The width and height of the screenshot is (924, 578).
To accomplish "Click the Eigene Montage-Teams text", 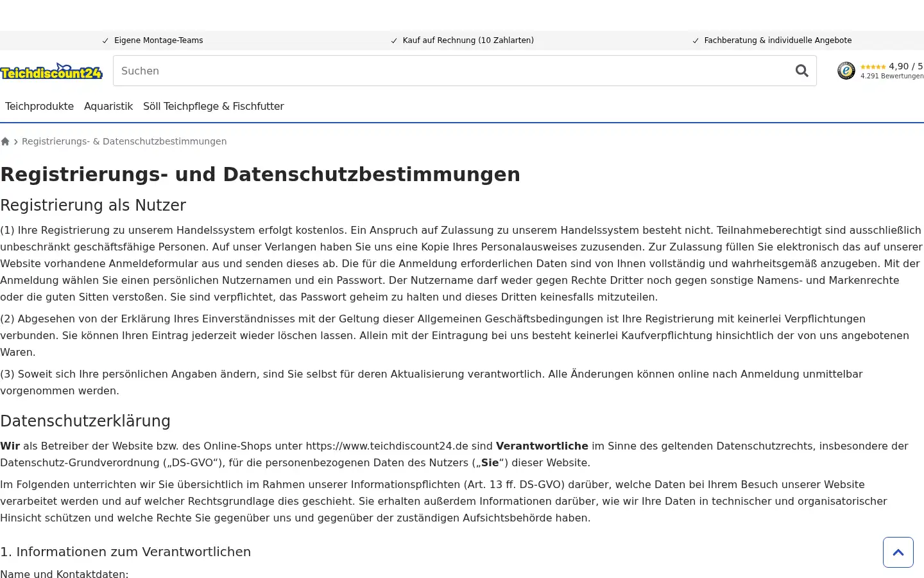I will tap(158, 40).
